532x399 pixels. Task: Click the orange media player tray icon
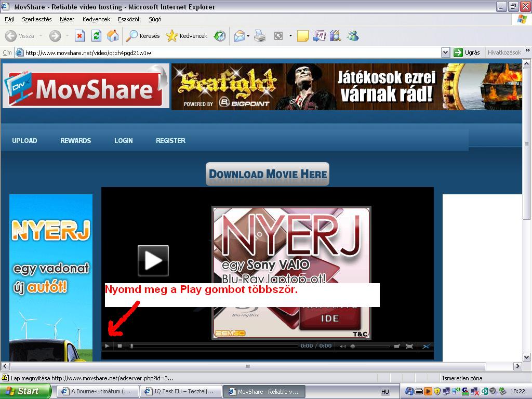pyautogui.click(x=428, y=392)
